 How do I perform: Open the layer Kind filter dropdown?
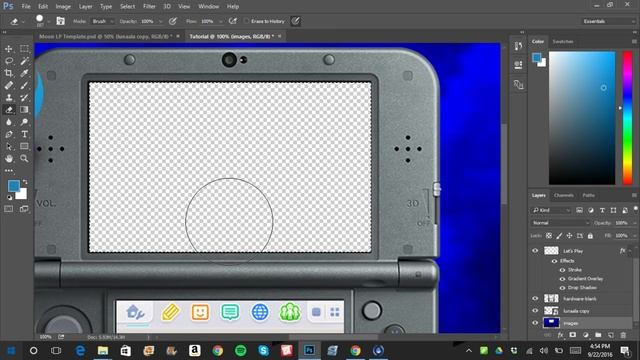[x=551, y=210]
